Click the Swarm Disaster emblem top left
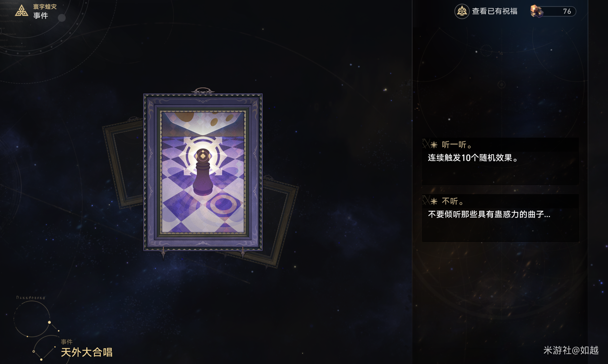 coord(22,11)
